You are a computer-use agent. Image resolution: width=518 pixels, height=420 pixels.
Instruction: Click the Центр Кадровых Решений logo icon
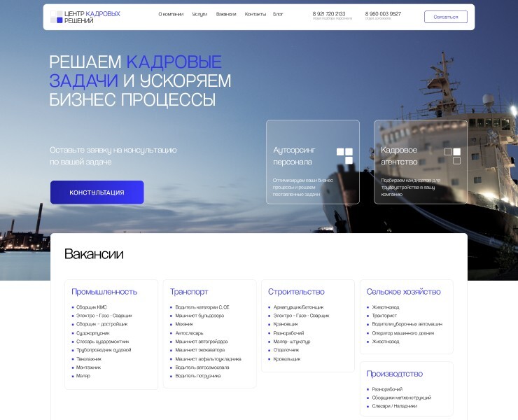tap(56, 17)
